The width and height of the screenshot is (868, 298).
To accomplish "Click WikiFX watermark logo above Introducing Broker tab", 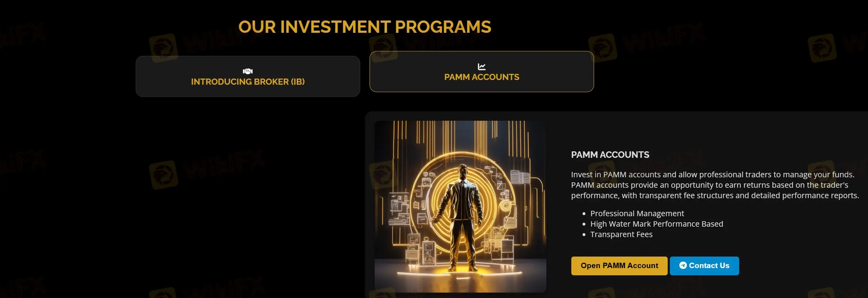I will 163,48.
